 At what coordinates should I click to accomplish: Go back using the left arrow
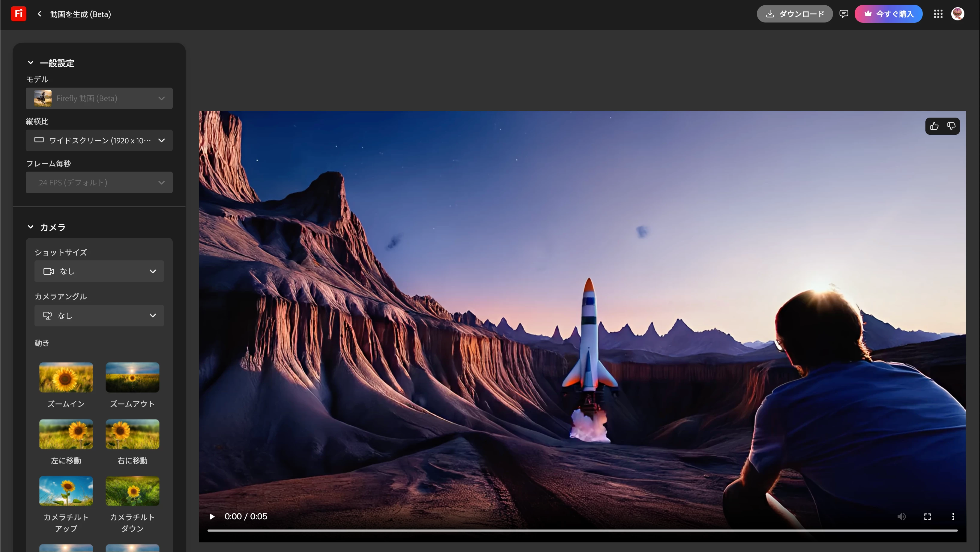point(39,14)
